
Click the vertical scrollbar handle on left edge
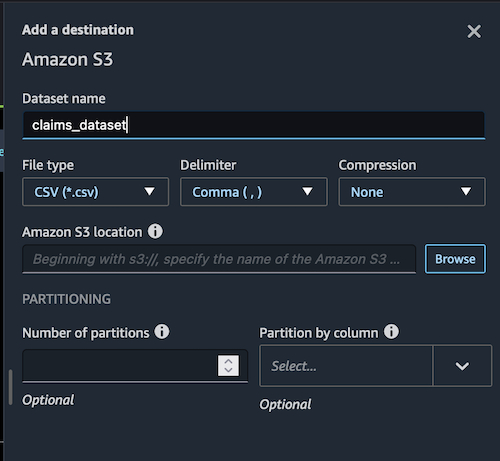(x=11, y=387)
